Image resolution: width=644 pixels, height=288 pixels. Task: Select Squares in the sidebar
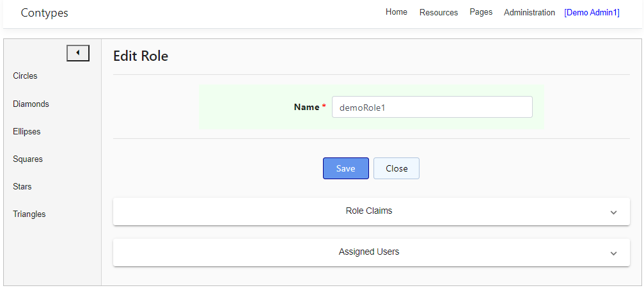(27, 159)
